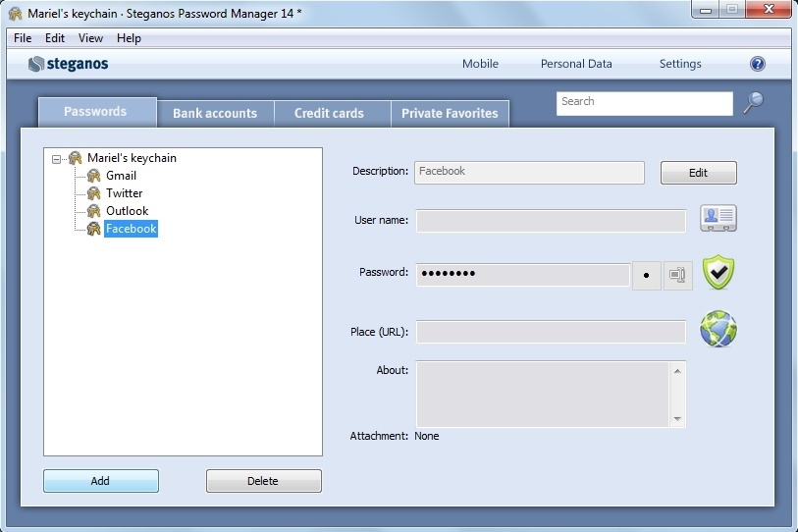Click the copy password to clipboard icon
This screenshot has height=532, width=798.
point(677,276)
